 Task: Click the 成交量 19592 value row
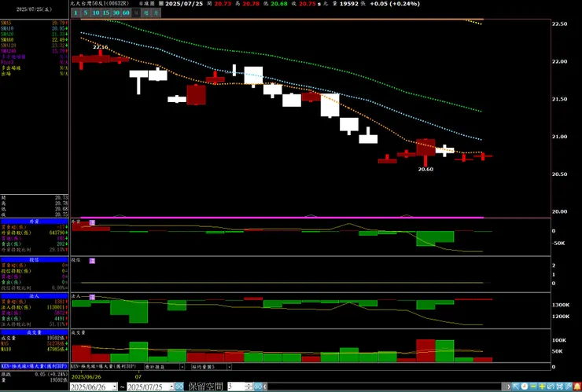[34, 338]
